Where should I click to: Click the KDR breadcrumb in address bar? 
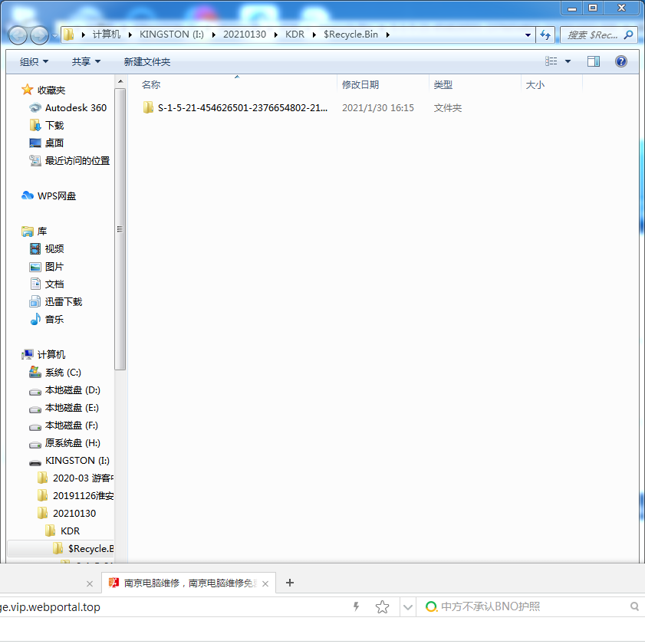point(295,34)
